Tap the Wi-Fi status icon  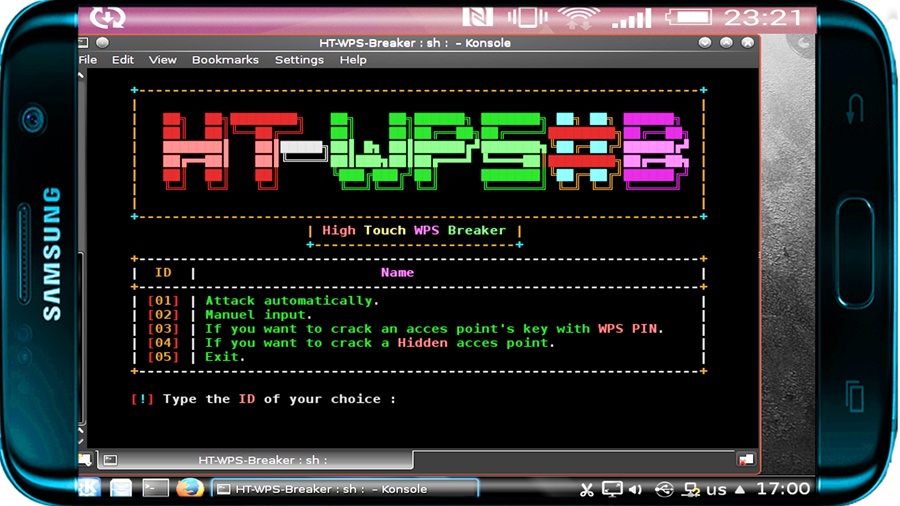[579, 19]
